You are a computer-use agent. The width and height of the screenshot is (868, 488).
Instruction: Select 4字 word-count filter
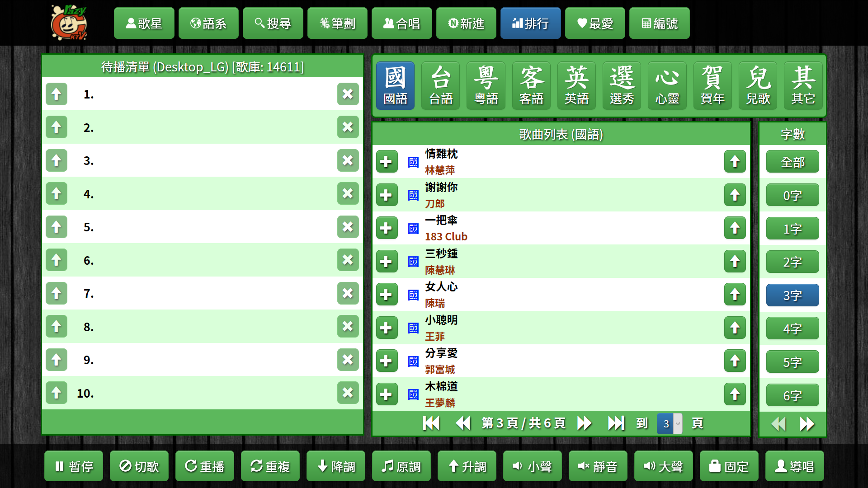pos(792,328)
